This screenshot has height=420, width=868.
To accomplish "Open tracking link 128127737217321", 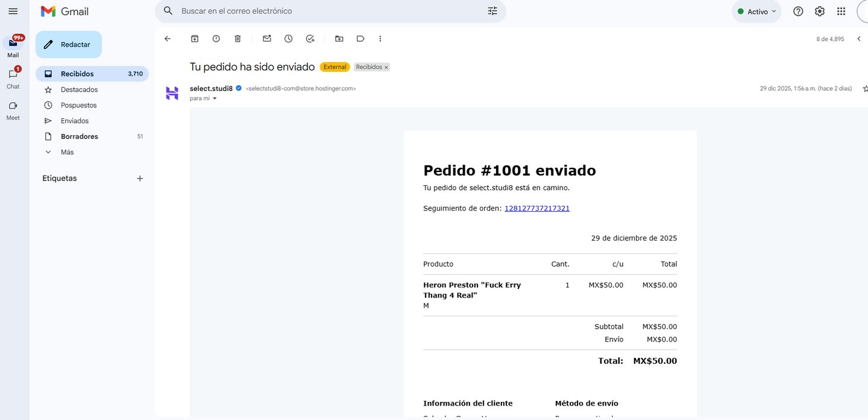I will (537, 208).
